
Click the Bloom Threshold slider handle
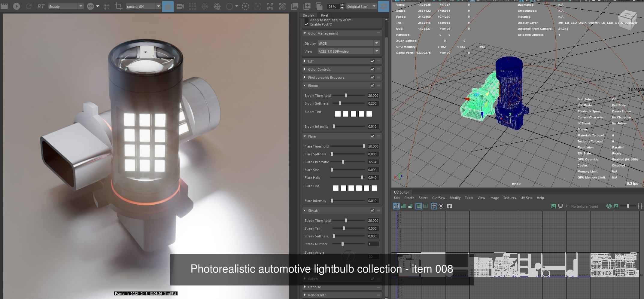(x=346, y=95)
